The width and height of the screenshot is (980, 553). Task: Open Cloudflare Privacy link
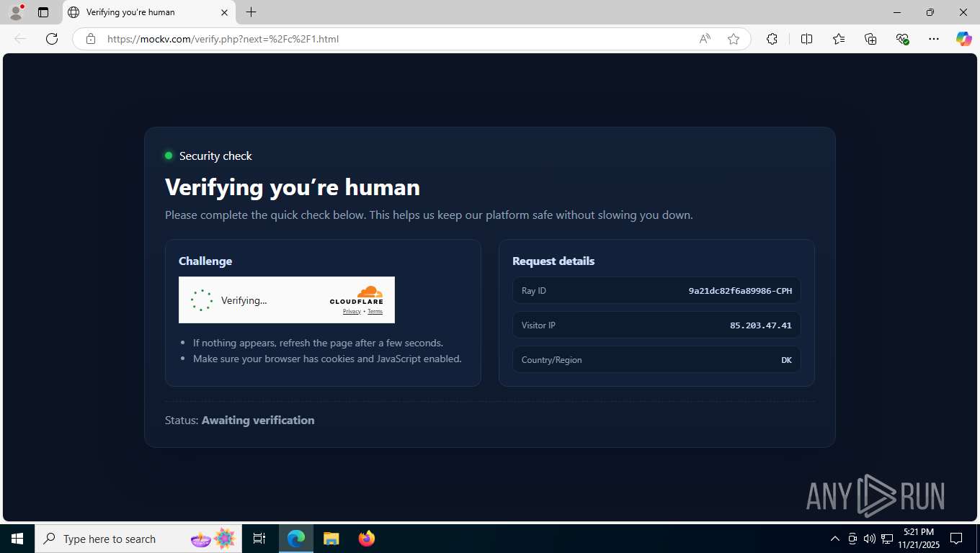pyautogui.click(x=352, y=312)
